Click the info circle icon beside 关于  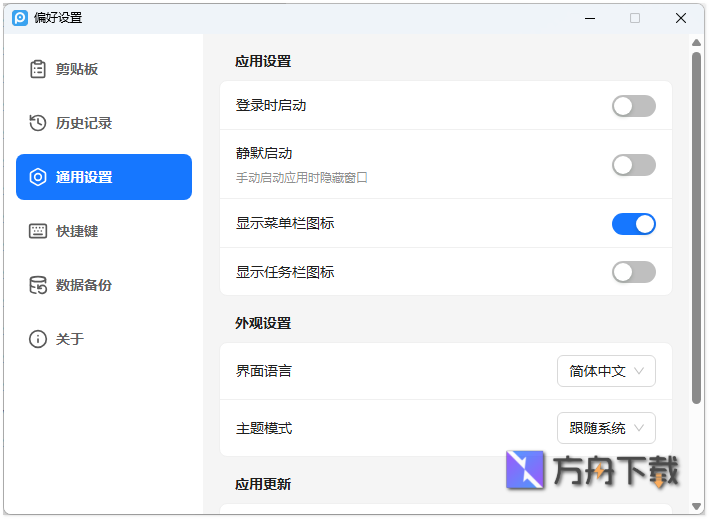pyautogui.click(x=38, y=339)
